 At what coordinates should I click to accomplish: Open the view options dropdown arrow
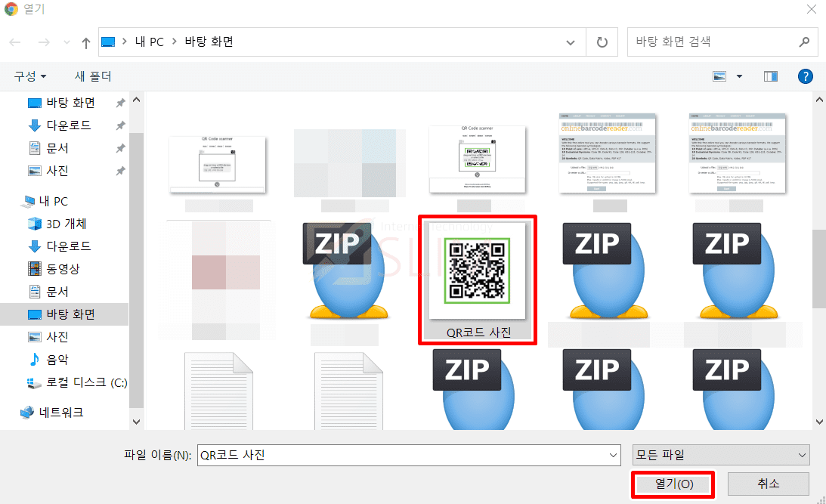pos(739,76)
